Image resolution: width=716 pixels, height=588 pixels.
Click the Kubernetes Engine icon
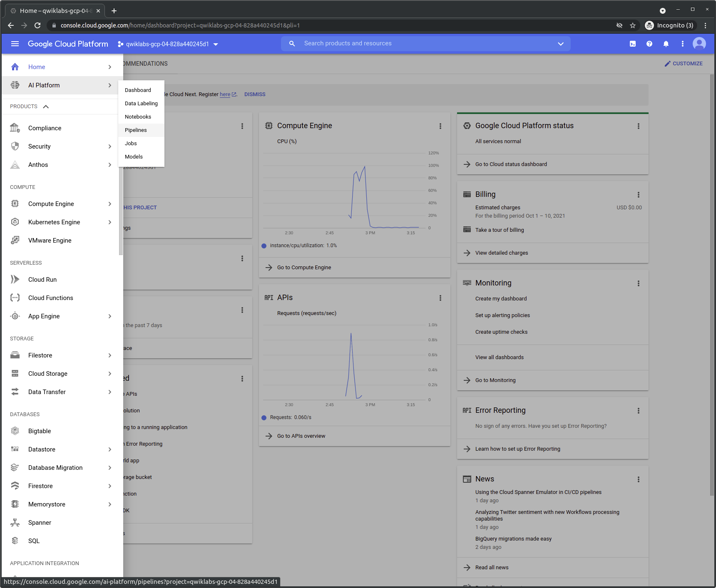tap(15, 222)
